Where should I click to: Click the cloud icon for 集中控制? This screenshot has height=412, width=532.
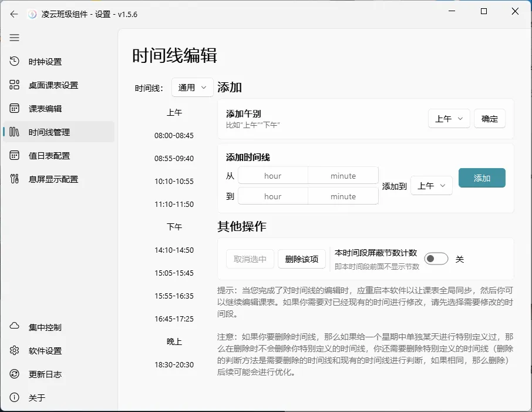point(14,326)
